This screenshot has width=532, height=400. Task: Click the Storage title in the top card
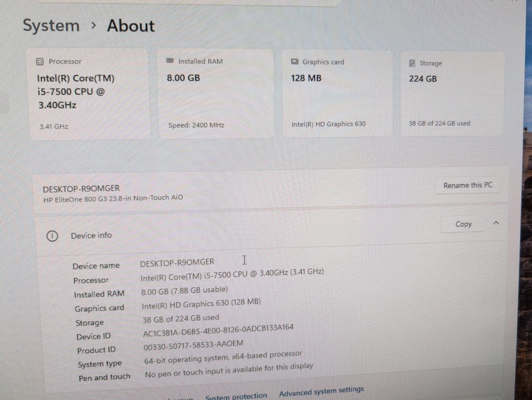pyautogui.click(x=431, y=63)
